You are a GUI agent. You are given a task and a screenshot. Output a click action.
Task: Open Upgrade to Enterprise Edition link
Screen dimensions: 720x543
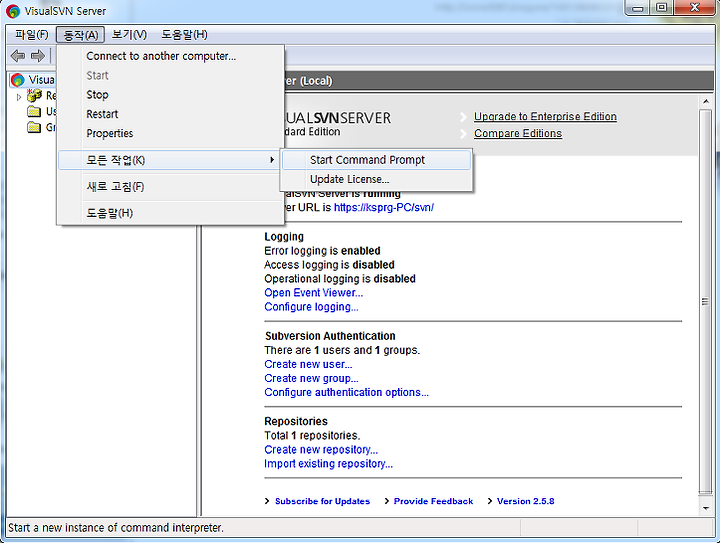tap(546, 117)
